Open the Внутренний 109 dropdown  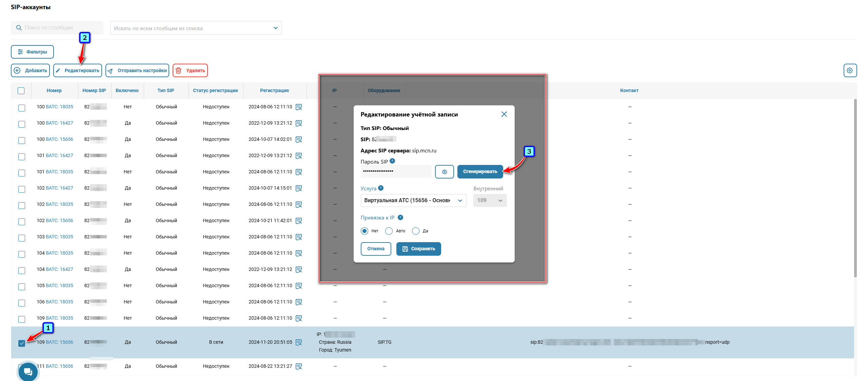pos(490,200)
